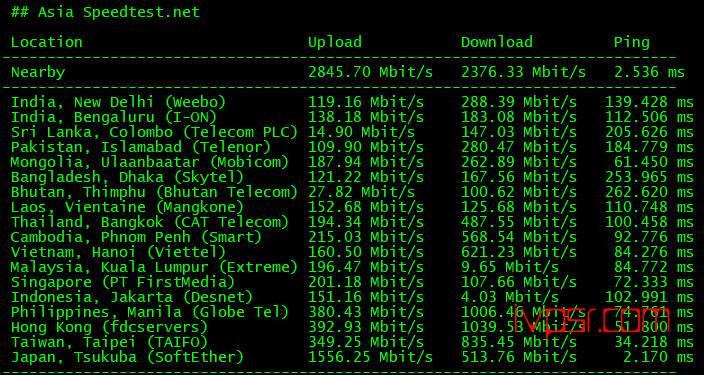Click the Pakistan, Islamabad (Telenor) row
The height and width of the screenshot is (375, 704).
pos(352,147)
